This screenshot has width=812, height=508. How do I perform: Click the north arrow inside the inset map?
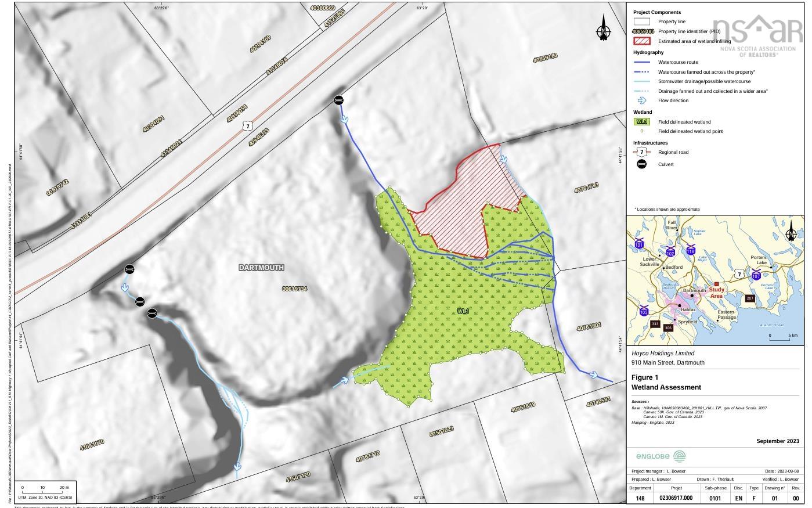tap(791, 233)
